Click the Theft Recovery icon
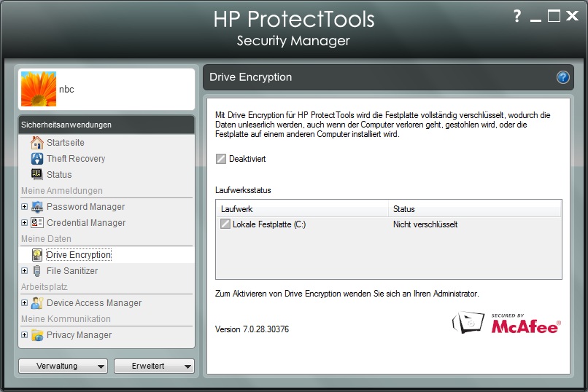The height and width of the screenshot is (392, 588). pyautogui.click(x=36, y=159)
